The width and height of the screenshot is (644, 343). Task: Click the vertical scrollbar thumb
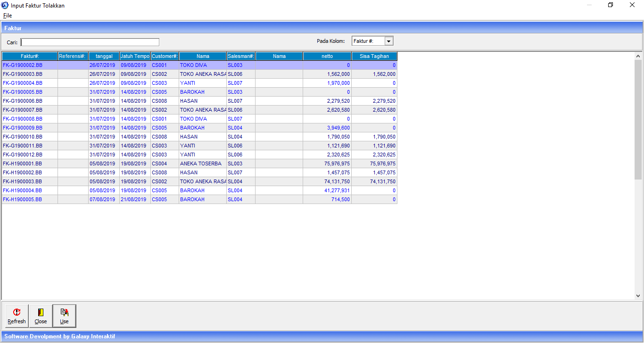click(x=638, y=118)
